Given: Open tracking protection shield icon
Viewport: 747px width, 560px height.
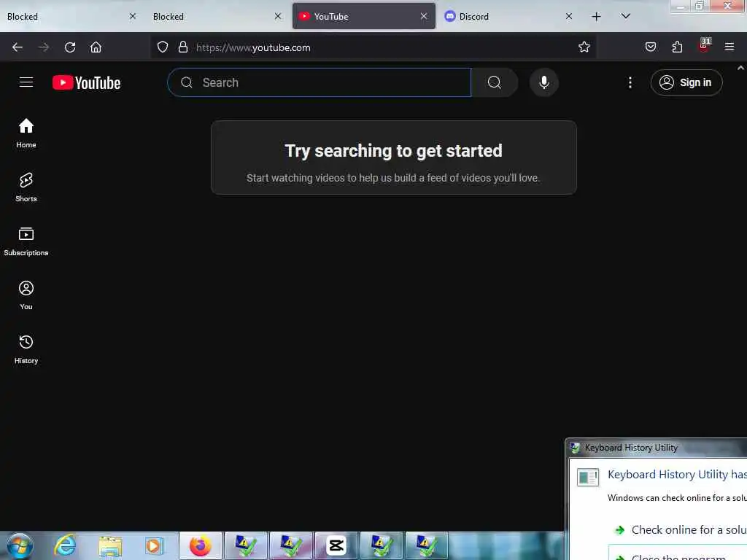Looking at the screenshot, I should coord(163,47).
